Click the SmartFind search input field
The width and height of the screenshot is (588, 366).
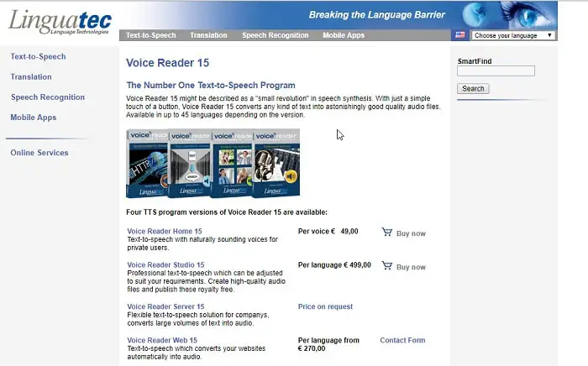pos(496,71)
